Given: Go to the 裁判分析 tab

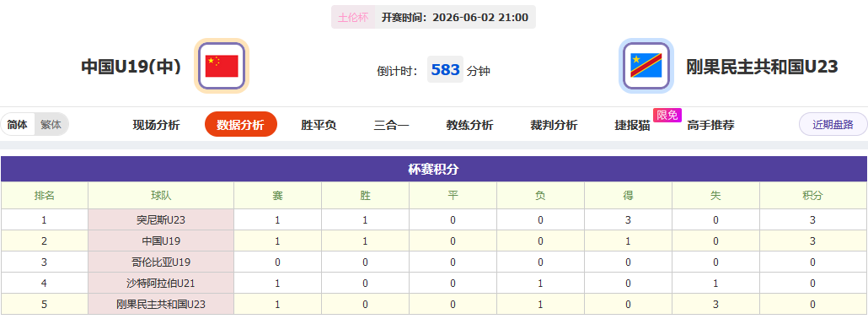Looking at the screenshot, I should click(x=554, y=125).
